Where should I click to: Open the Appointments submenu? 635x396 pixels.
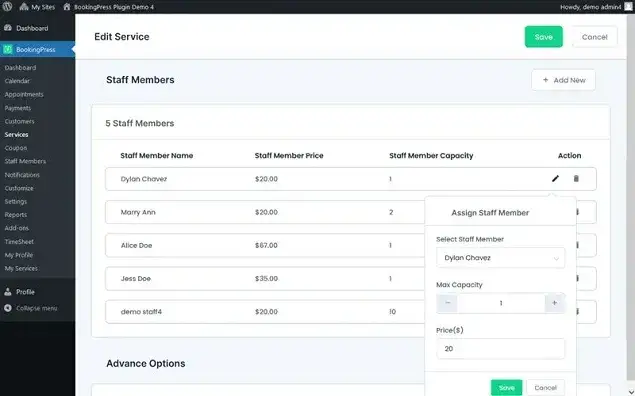[24, 94]
